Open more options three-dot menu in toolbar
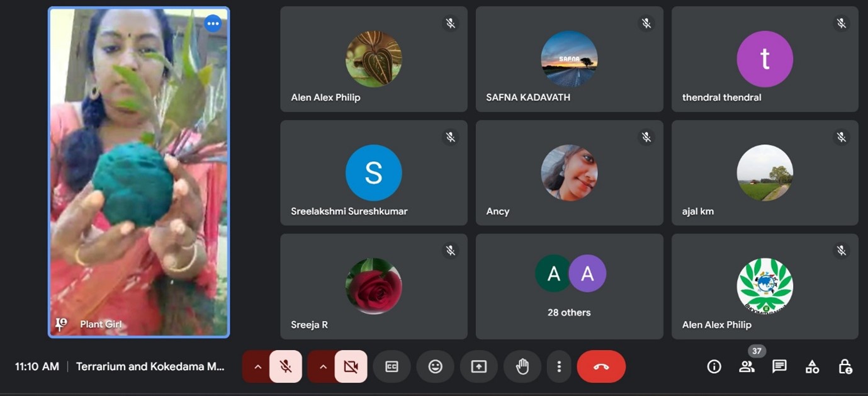Viewport: 868px width, 396px height. coord(558,366)
